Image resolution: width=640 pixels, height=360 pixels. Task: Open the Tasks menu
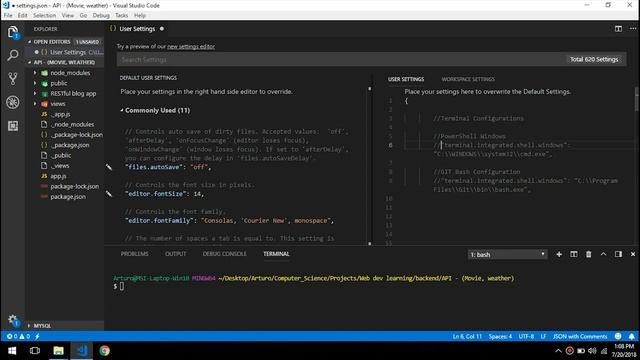pos(121,15)
